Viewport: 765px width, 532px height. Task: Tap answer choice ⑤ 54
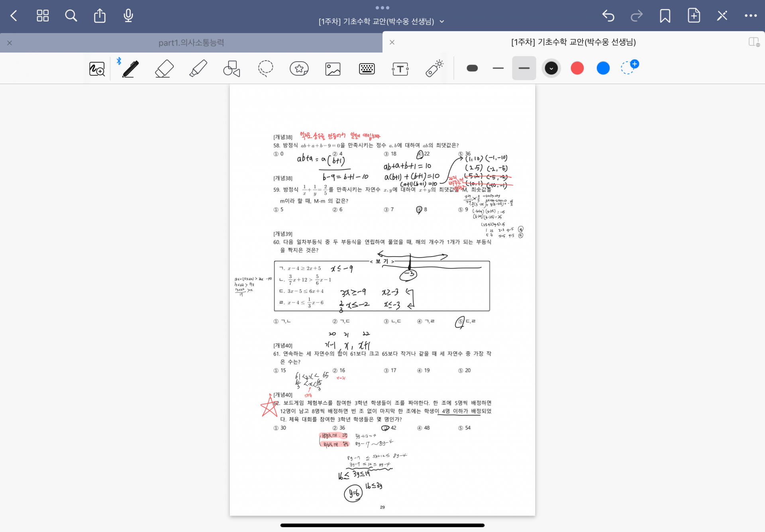[465, 428]
